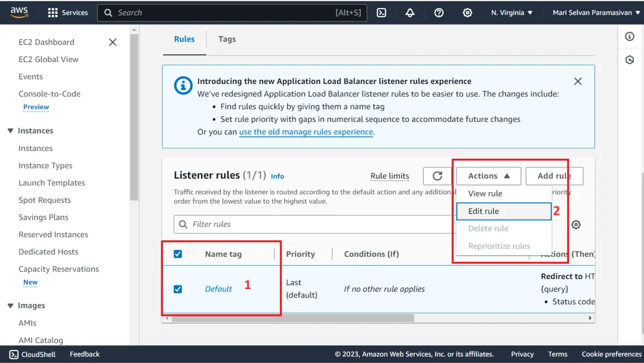Open Cookie preferences in the footer
Viewport: 644px width, 363px height.
click(611, 354)
